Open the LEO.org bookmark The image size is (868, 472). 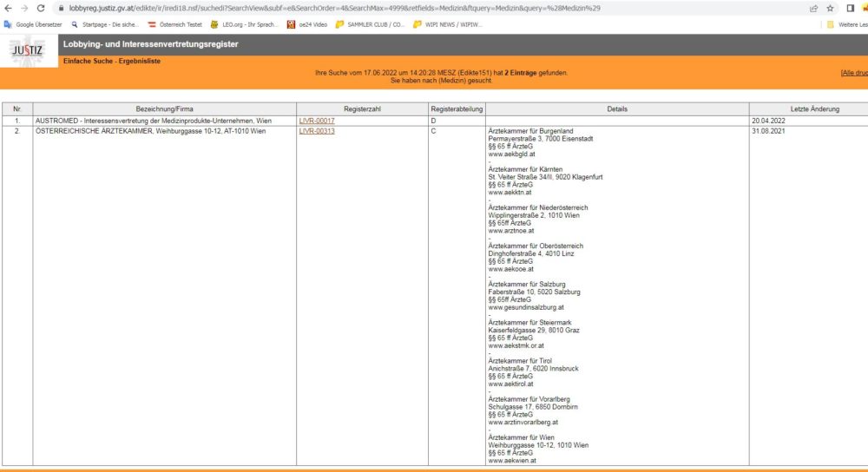point(244,24)
